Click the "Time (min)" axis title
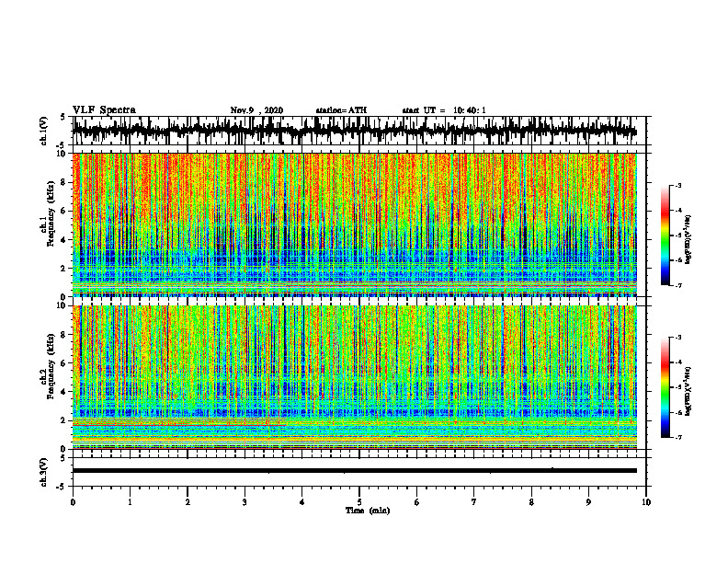The width and height of the screenshot is (728, 563). [x=368, y=511]
